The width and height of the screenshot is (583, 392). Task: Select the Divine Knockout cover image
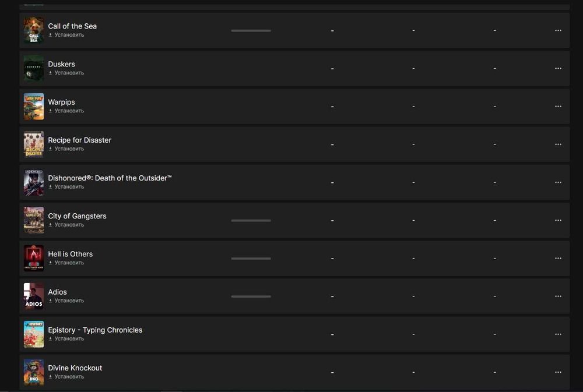(34, 372)
